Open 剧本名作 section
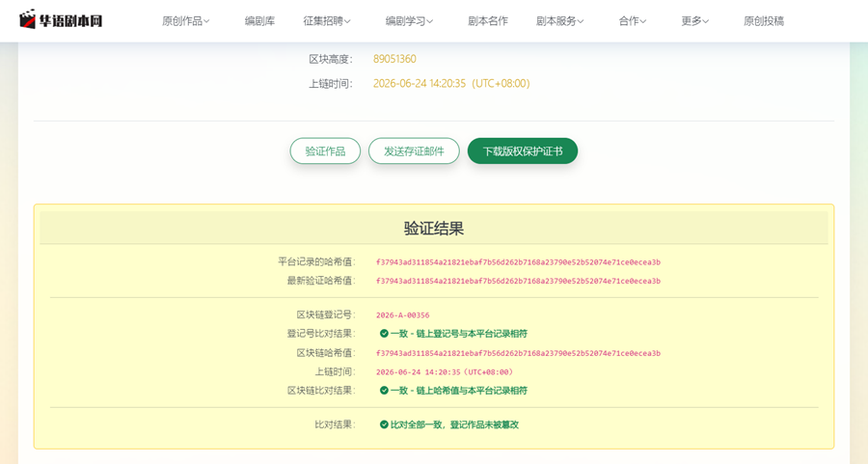This screenshot has height=464, width=868. [488, 21]
